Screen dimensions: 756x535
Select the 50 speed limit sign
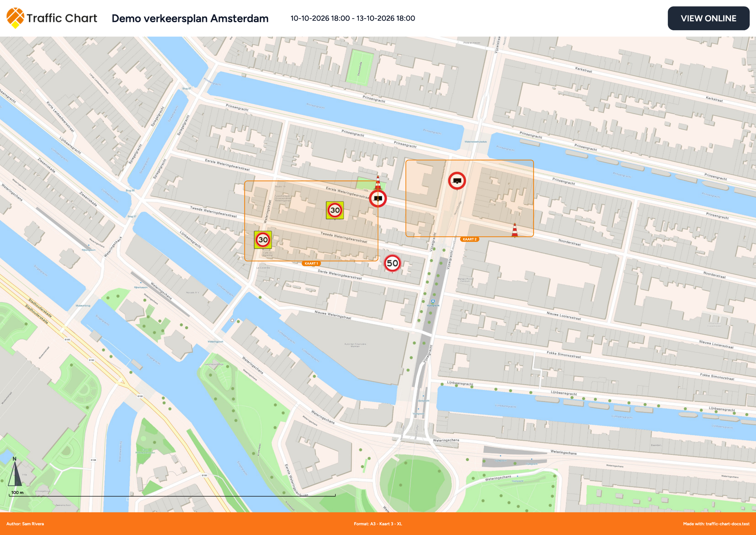[392, 263]
